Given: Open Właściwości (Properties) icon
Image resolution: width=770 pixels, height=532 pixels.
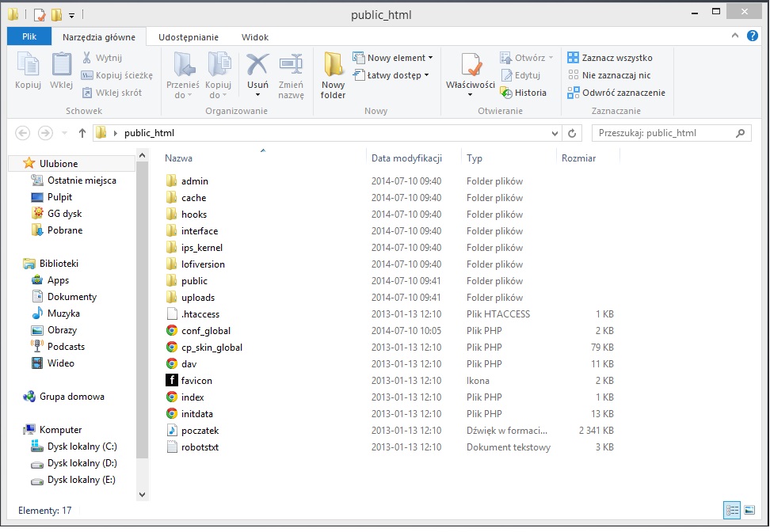Looking at the screenshot, I should (x=470, y=70).
